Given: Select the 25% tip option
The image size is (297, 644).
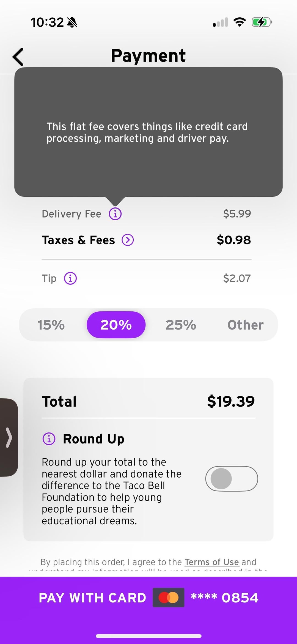Looking at the screenshot, I should click(x=181, y=325).
